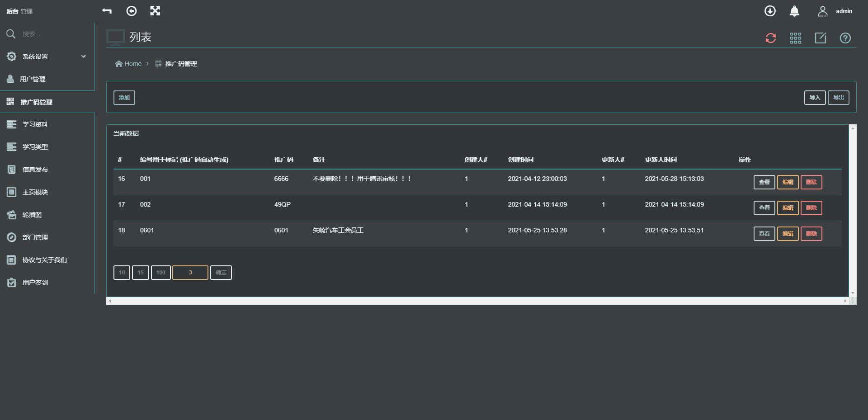The image size is (868, 420).
Task: Click the edit note icon near help
Action: coord(821,38)
